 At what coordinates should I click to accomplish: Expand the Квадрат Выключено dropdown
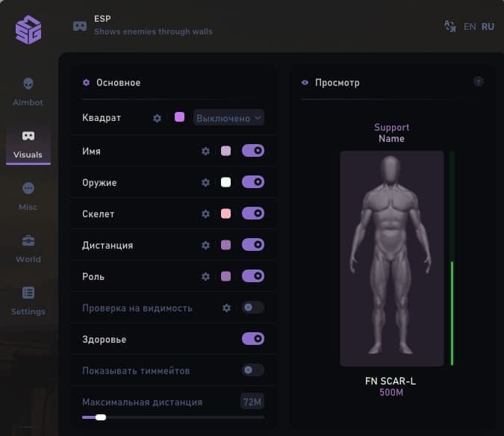tap(228, 118)
